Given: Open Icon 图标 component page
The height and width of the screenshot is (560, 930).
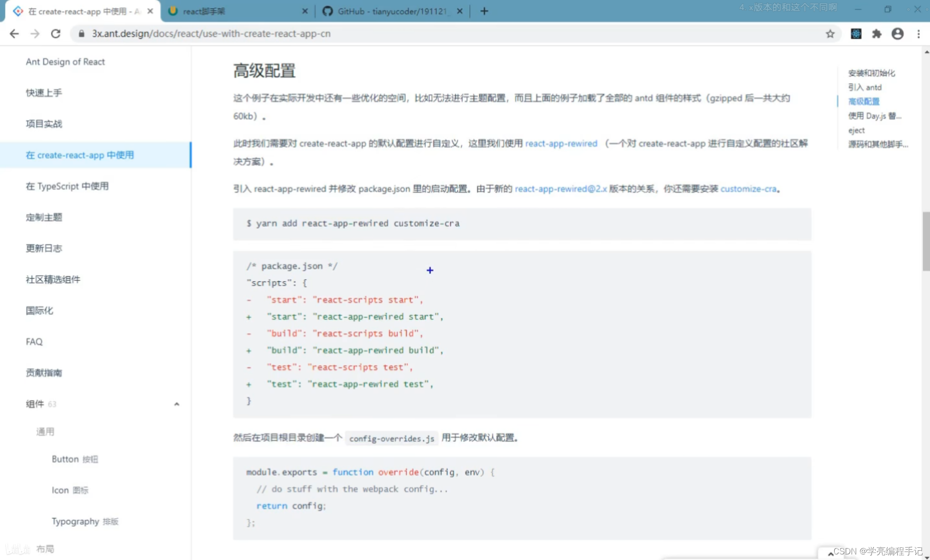Looking at the screenshot, I should [70, 490].
